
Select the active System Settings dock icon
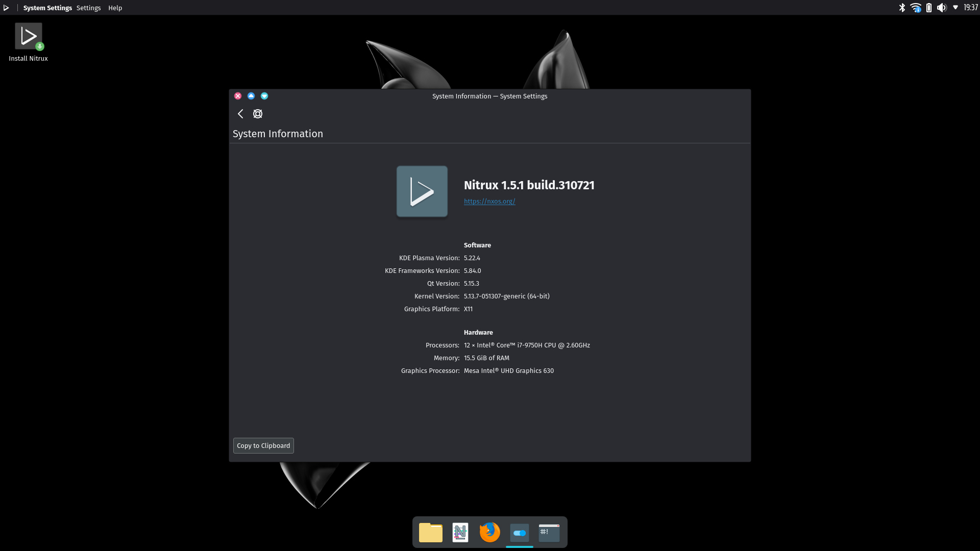519,532
